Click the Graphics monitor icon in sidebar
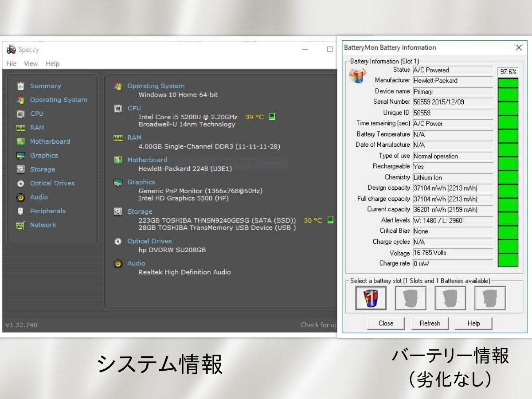 click(20, 156)
